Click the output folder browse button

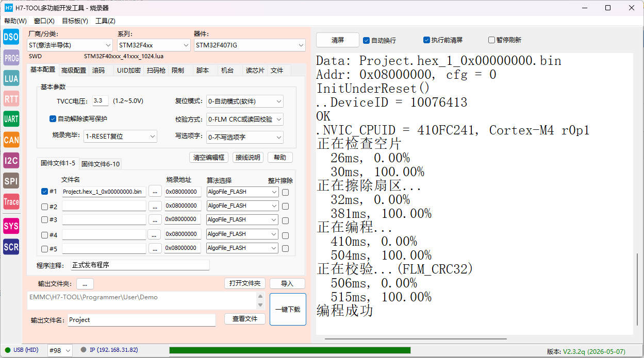pos(85,284)
